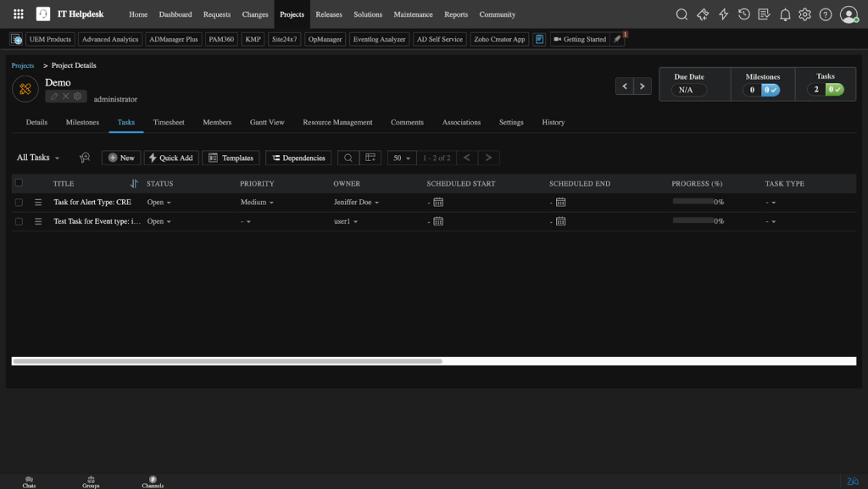Click the New task button

click(121, 158)
